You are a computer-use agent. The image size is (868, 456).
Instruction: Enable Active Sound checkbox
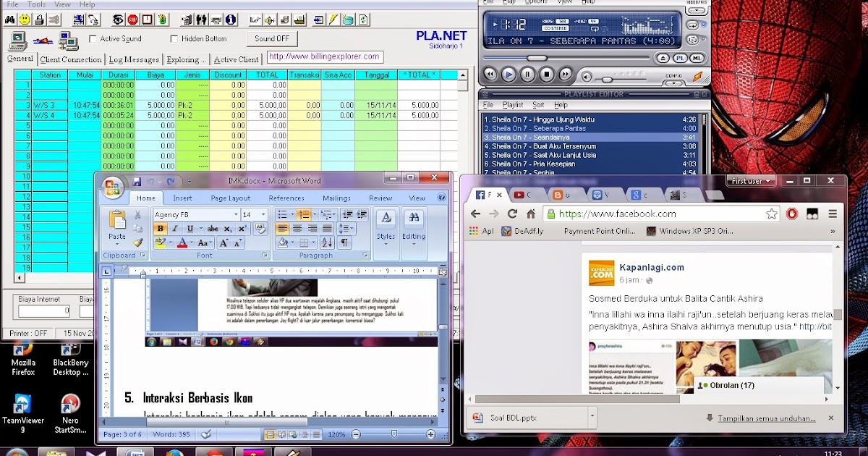(93, 39)
